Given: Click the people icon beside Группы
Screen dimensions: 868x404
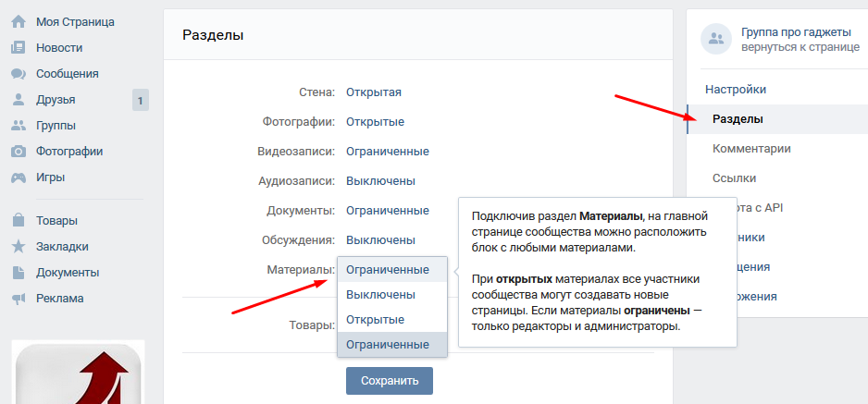Looking at the screenshot, I should point(19,126).
